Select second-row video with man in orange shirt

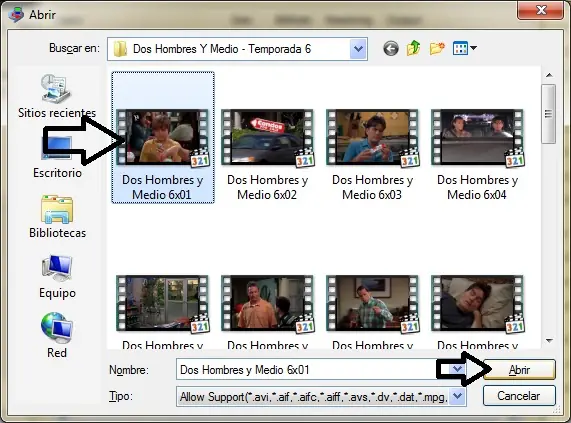[268, 312]
